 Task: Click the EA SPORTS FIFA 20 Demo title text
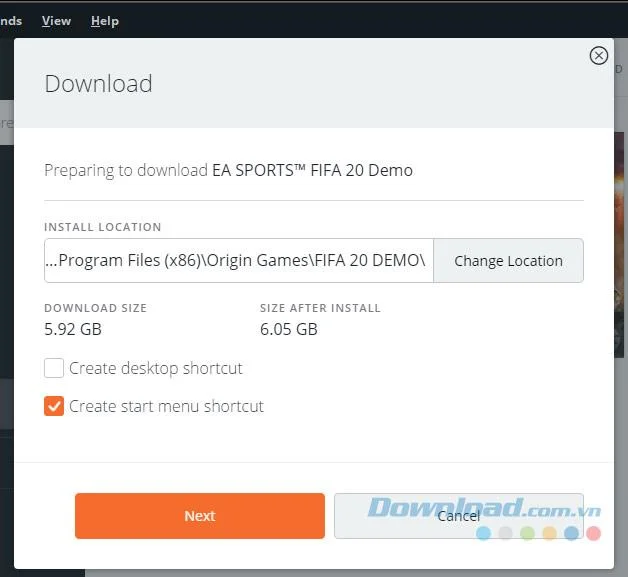pyautogui.click(x=312, y=170)
